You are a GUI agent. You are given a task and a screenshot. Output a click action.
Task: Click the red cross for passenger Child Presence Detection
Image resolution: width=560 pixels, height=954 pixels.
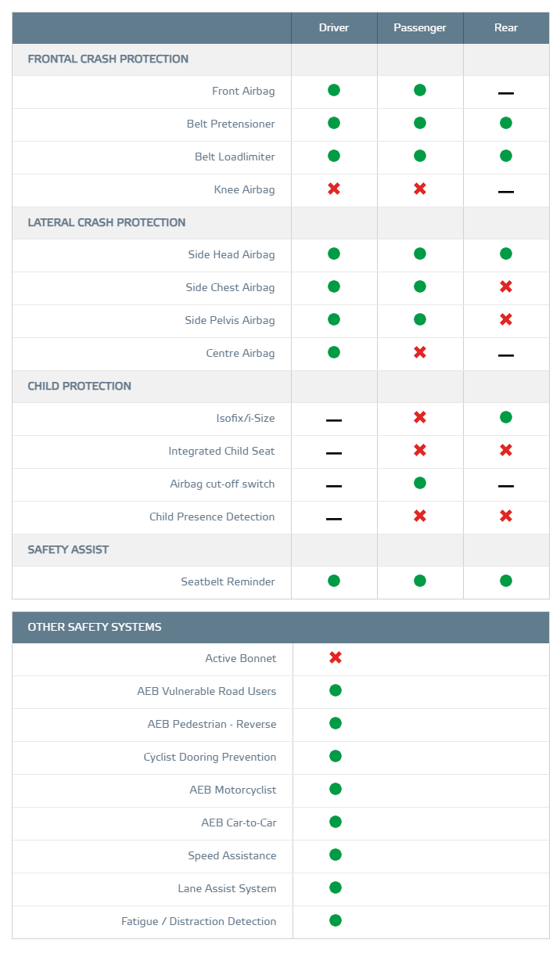click(420, 516)
